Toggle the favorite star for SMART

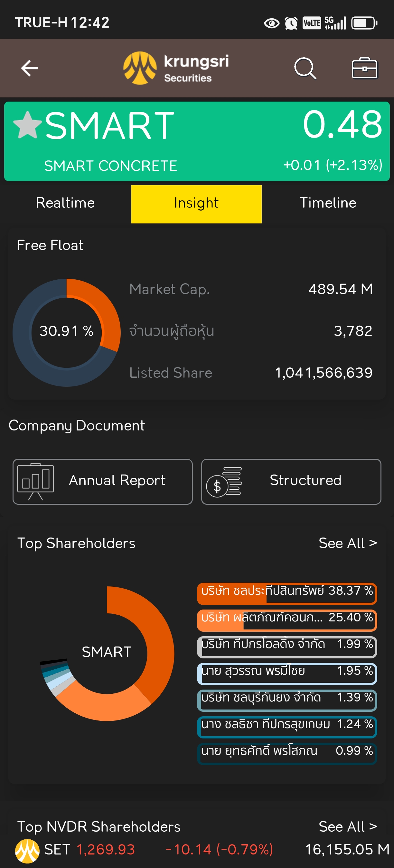(x=27, y=125)
